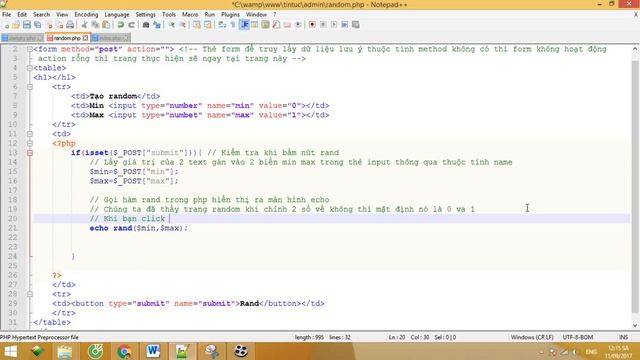Click the Ln 20 Col 30 status entry
Viewport: 640px width, 360px height.
tap(422, 337)
